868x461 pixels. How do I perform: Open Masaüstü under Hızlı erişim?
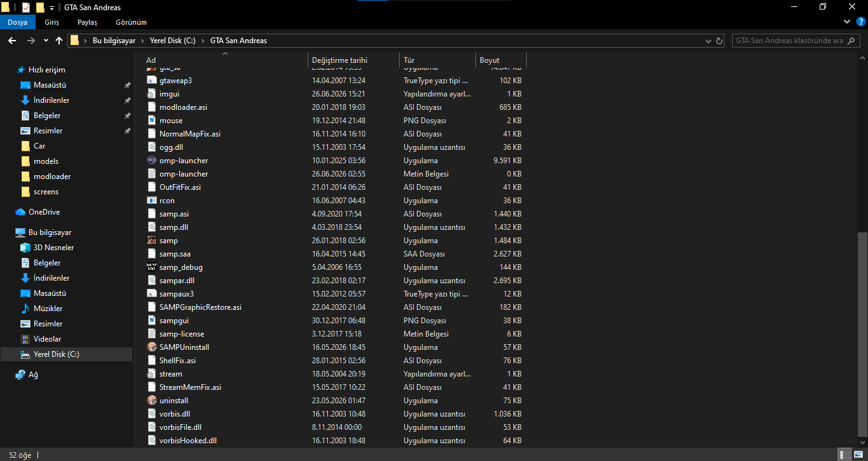(x=50, y=85)
